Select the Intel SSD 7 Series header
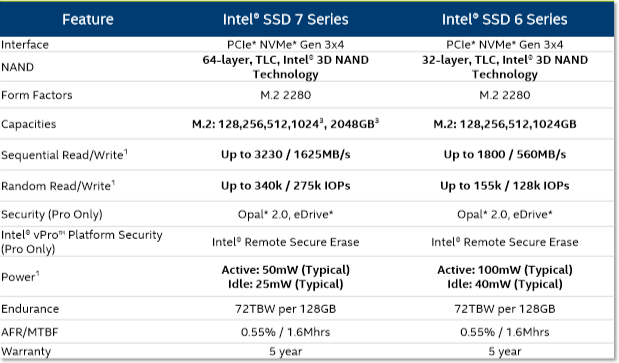The width and height of the screenshot is (619, 363). pos(285,19)
